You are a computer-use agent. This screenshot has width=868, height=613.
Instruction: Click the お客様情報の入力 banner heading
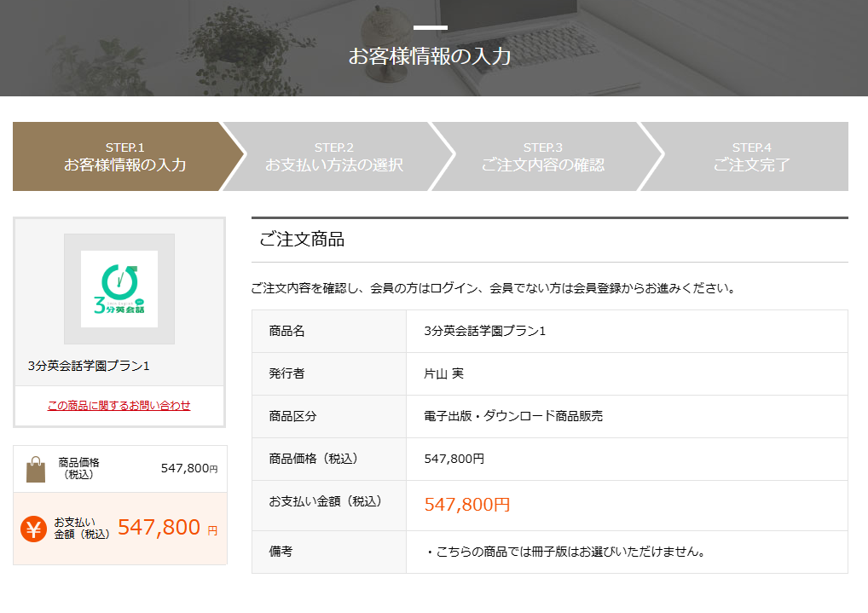[x=430, y=56]
